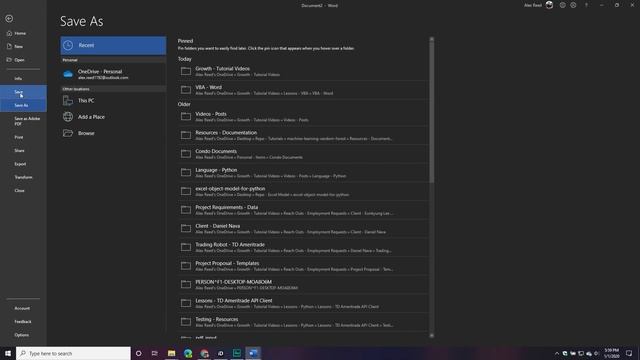
Task: Open Task View from the taskbar
Action: click(x=155, y=353)
